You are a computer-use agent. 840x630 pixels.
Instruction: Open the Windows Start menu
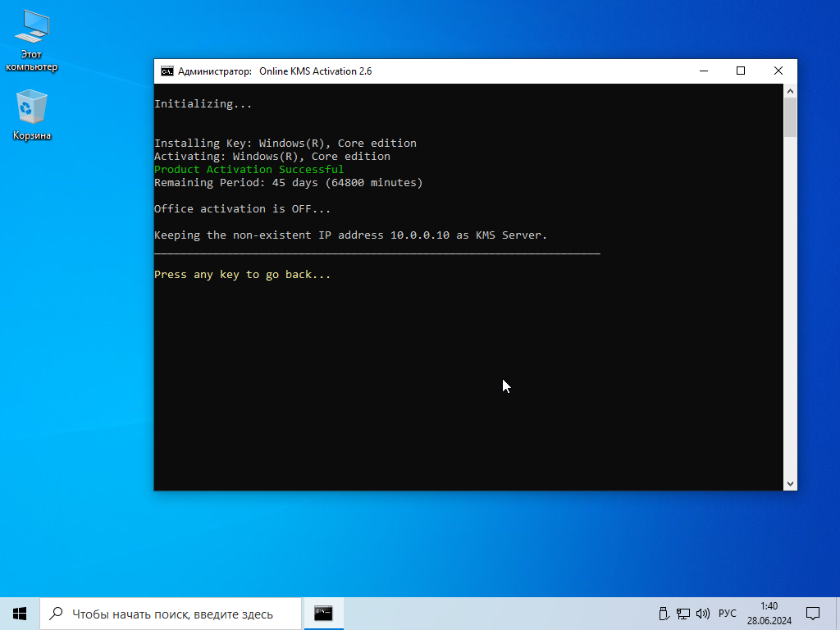pos(20,614)
